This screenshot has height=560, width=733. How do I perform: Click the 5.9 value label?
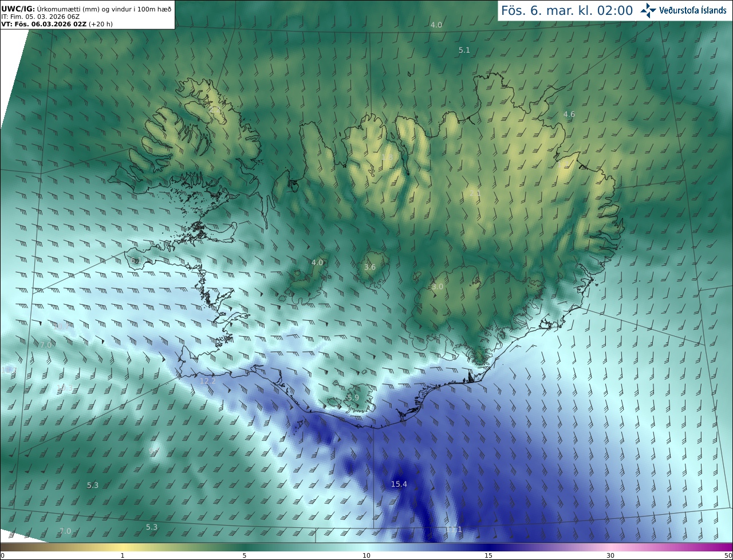pos(353,397)
